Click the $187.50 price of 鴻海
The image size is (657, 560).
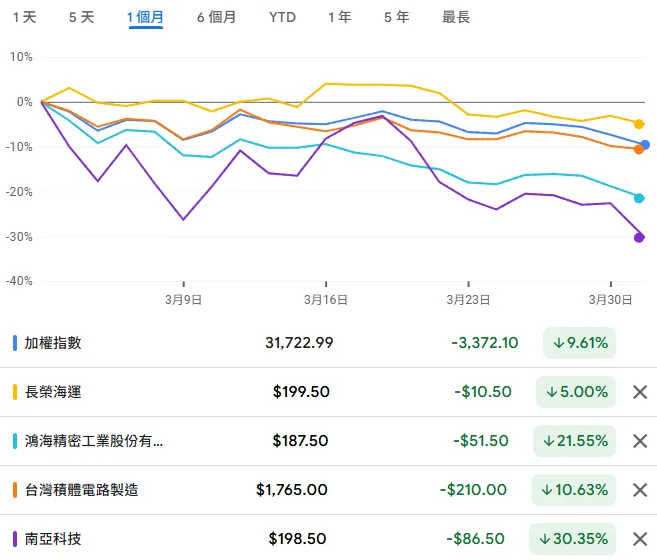pyautogui.click(x=300, y=441)
